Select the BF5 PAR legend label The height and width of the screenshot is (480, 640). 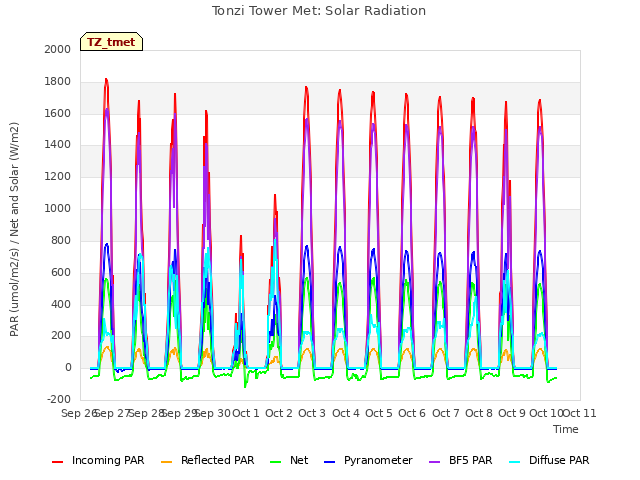(471, 460)
